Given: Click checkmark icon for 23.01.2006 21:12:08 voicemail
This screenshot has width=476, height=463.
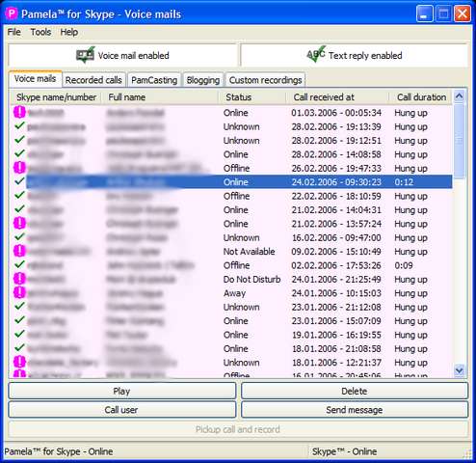Looking at the screenshot, I should coord(19,306).
